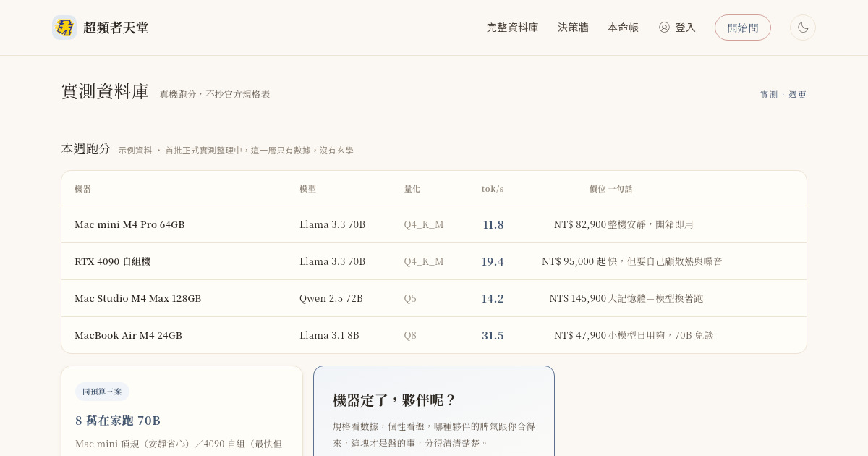
Task: Click the 量化 column header
Action: (412, 189)
